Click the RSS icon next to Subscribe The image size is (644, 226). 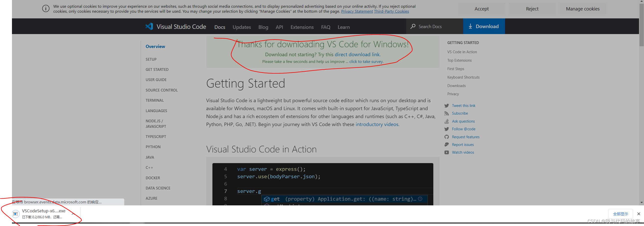(x=447, y=113)
